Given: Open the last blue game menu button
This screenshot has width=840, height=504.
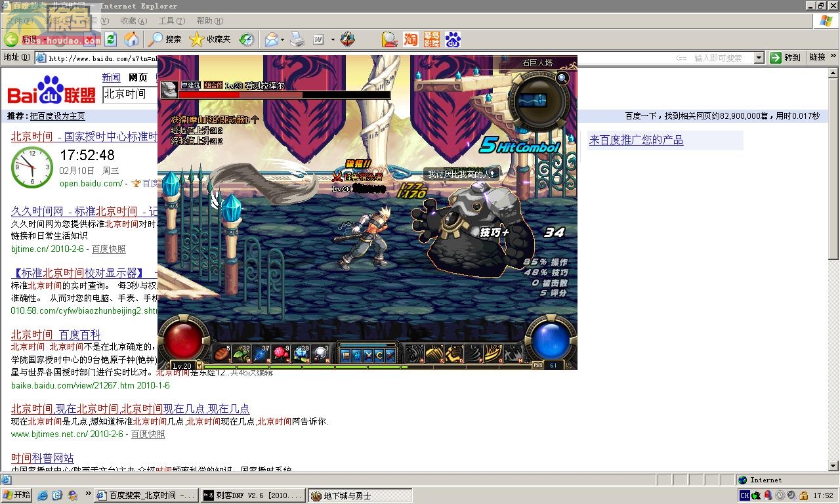Looking at the screenshot, I should 390,355.
